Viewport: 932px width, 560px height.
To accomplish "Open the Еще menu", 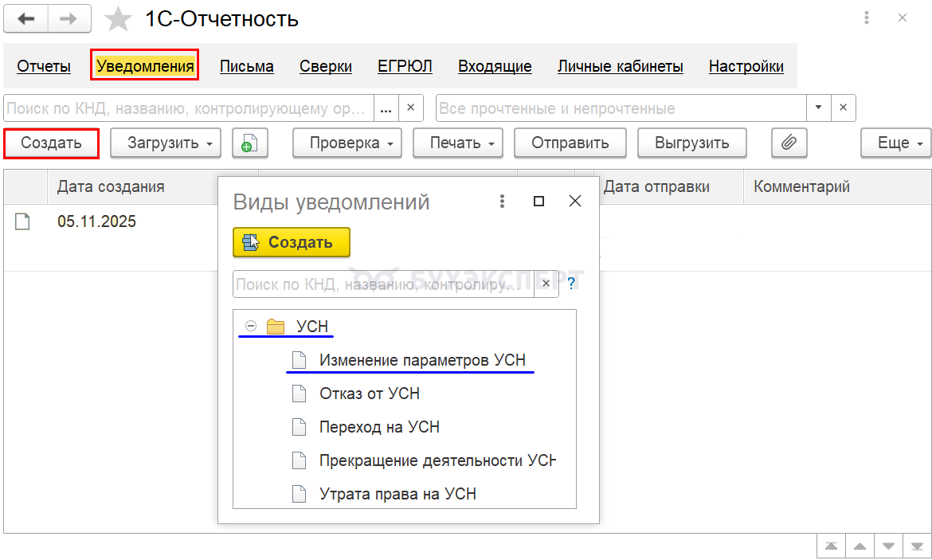I will click(x=895, y=143).
